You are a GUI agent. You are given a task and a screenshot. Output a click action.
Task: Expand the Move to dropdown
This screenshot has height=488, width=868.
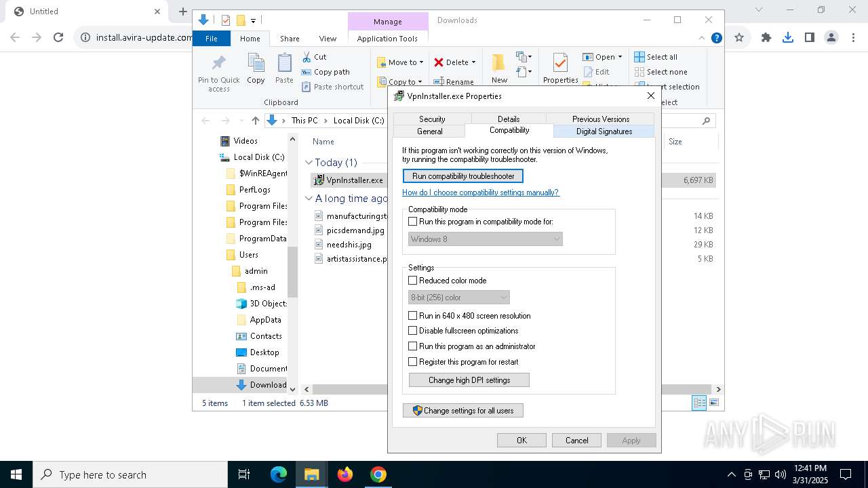pos(421,62)
